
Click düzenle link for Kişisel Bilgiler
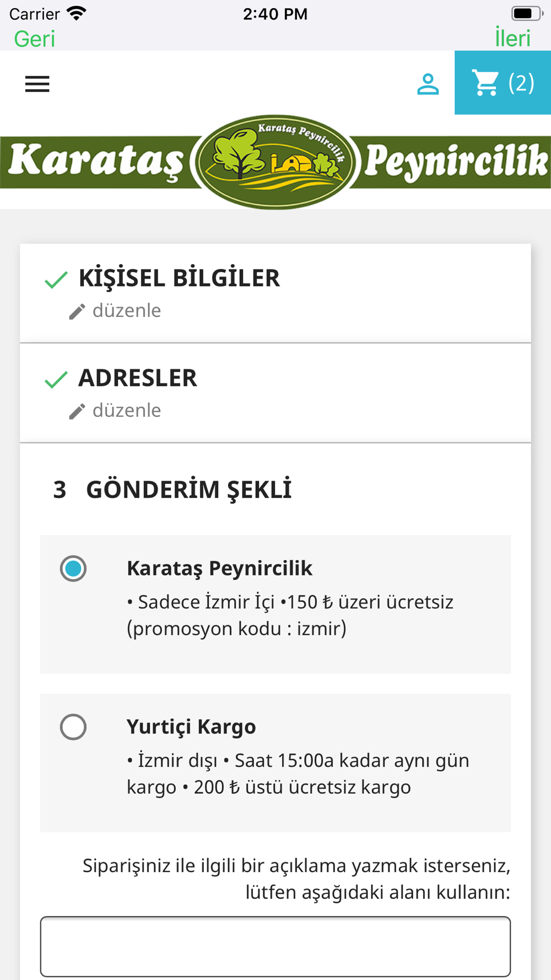point(127,311)
